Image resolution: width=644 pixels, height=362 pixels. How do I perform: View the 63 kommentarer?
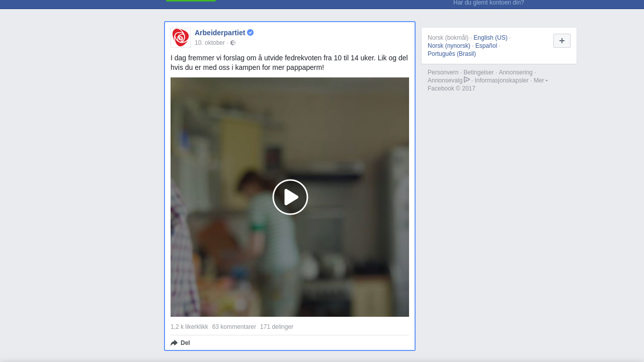[x=234, y=327]
